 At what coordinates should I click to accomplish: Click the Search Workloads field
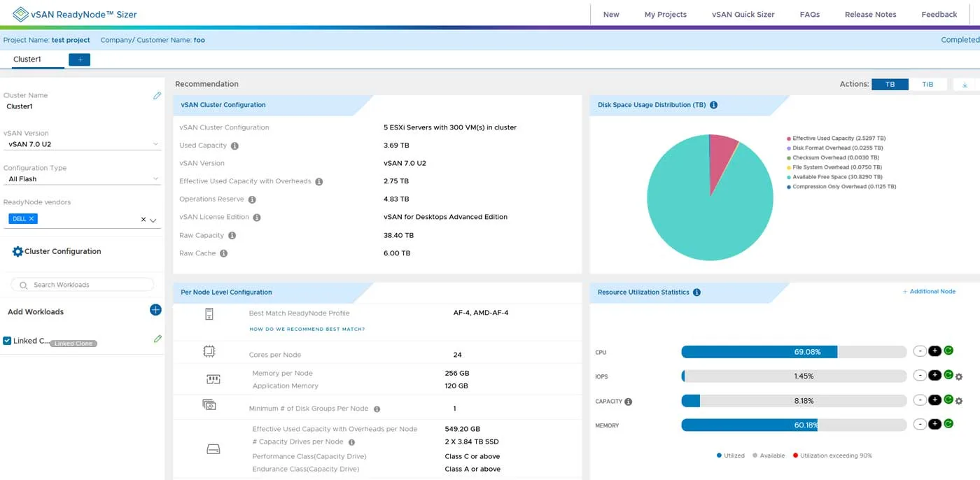pos(83,285)
